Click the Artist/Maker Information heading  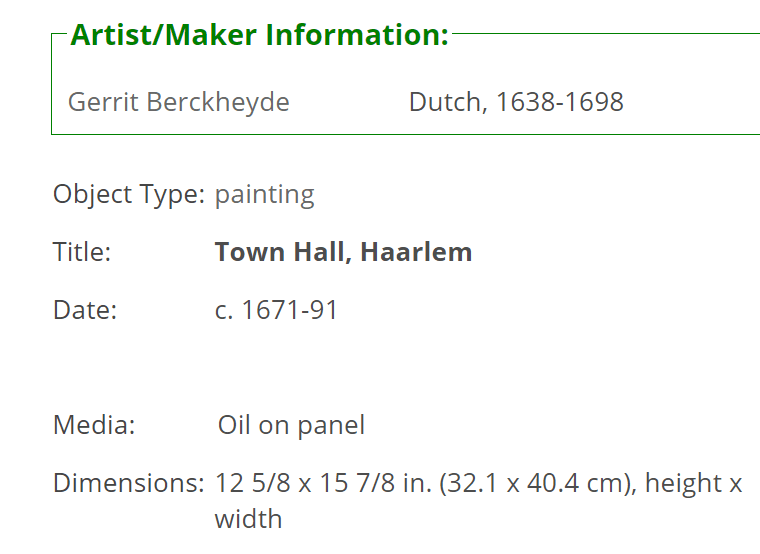260,35
